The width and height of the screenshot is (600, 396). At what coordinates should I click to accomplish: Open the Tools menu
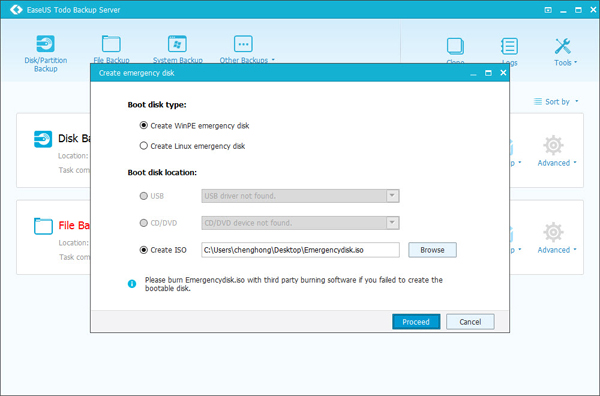[x=565, y=52]
